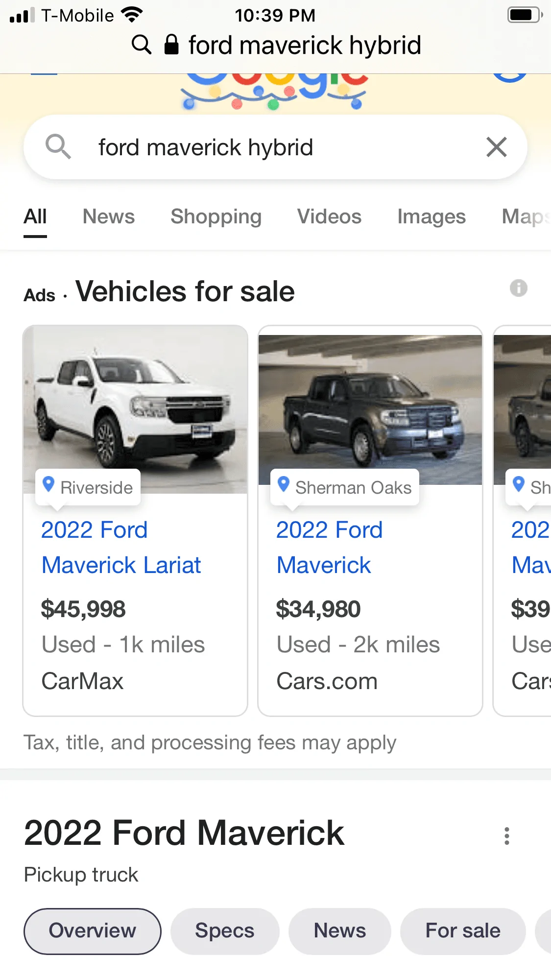Open the white Maverick Lariat photo
Viewport: 551px width, 980px height.
pyautogui.click(x=135, y=409)
